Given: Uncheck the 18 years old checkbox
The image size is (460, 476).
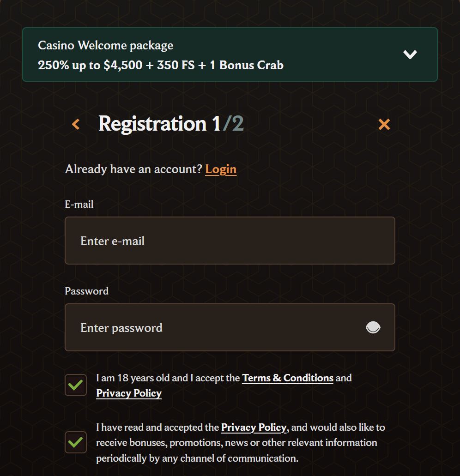Looking at the screenshot, I should [x=76, y=385].
